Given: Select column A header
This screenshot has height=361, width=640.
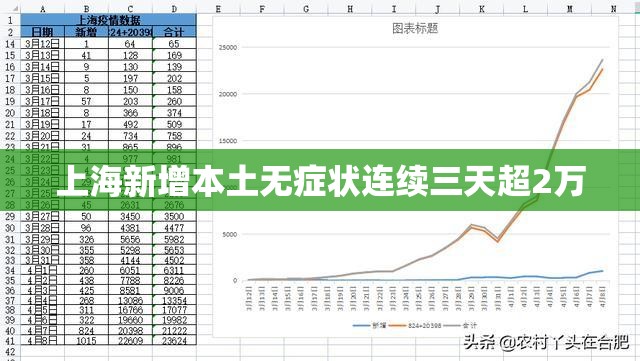Looking at the screenshot, I should coord(42,9).
